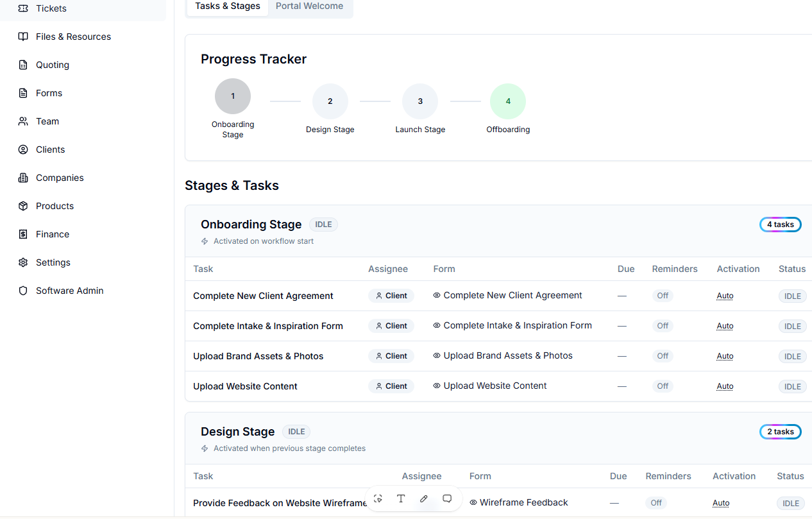Open Auto activation for New Client Agreement
This screenshot has height=519, width=812.
725,296
